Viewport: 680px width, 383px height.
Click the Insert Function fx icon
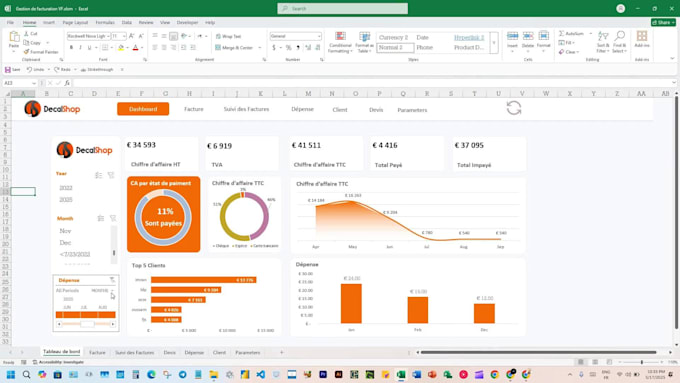coord(67,83)
